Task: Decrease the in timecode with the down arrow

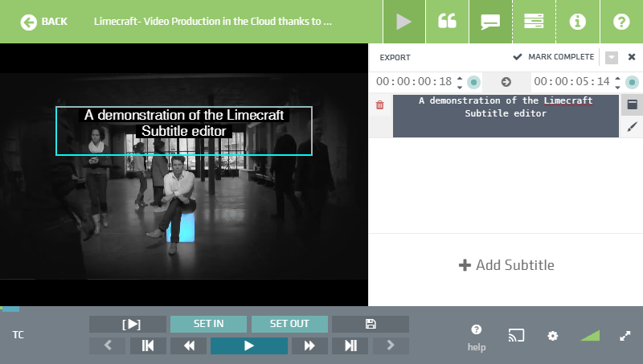Action: tap(460, 87)
